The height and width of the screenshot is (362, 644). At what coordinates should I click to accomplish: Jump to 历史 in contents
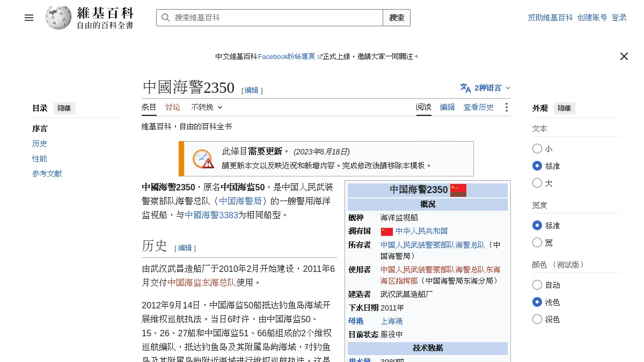tap(40, 144)
